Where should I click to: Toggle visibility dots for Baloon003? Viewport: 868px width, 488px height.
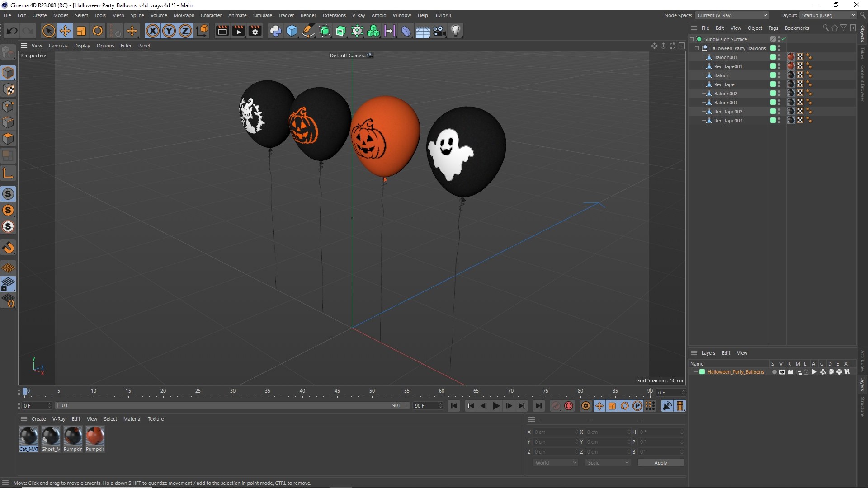click(779, 103)
